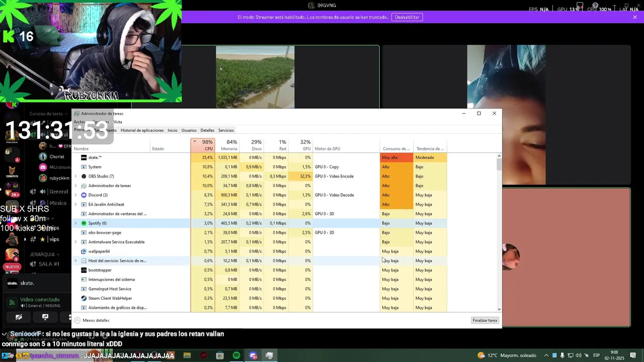Open the beach video thumbnail in Discord call
This screenshot has width=644, height=362.
click(x=255, y=77)
